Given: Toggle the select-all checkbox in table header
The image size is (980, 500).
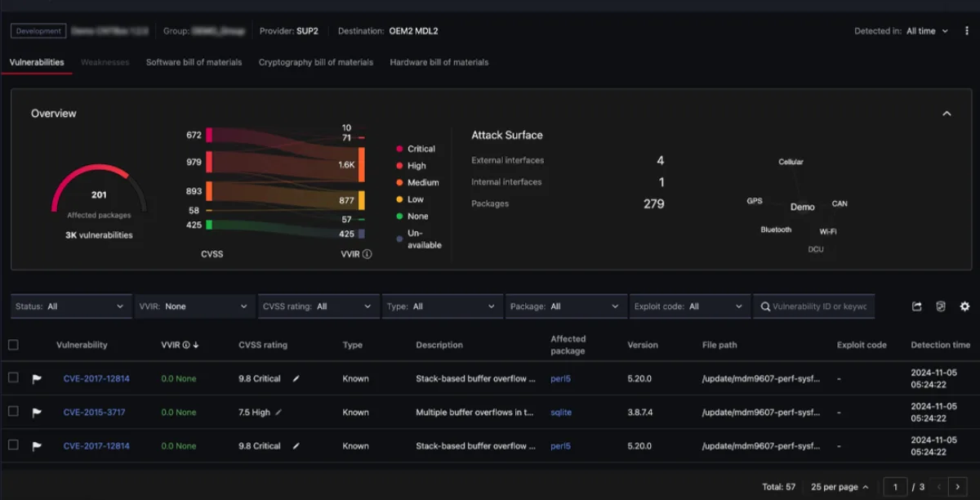Looking at the screenshot, I should click(x=13, y=345).
